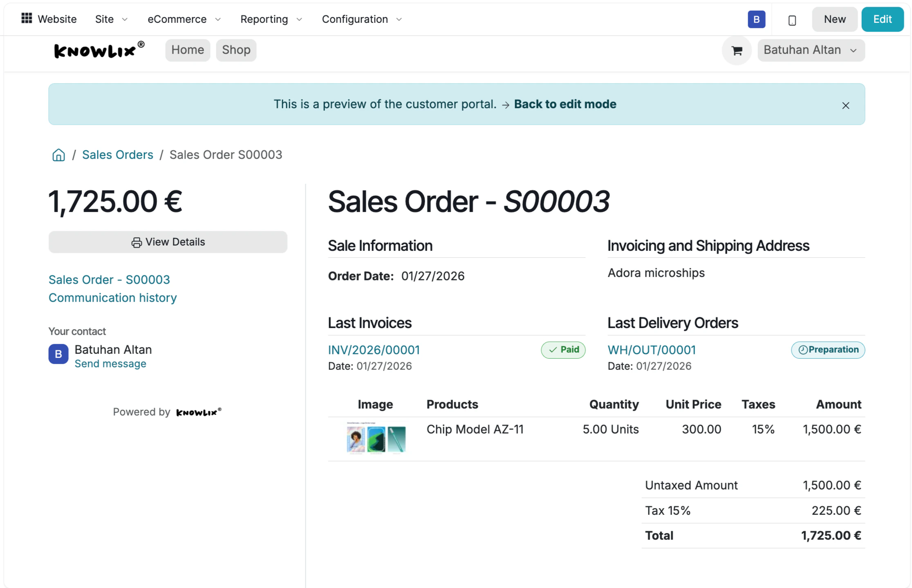Click the Send message link
The height and width of the screenshot is (588, 912).
click(110, 363)
